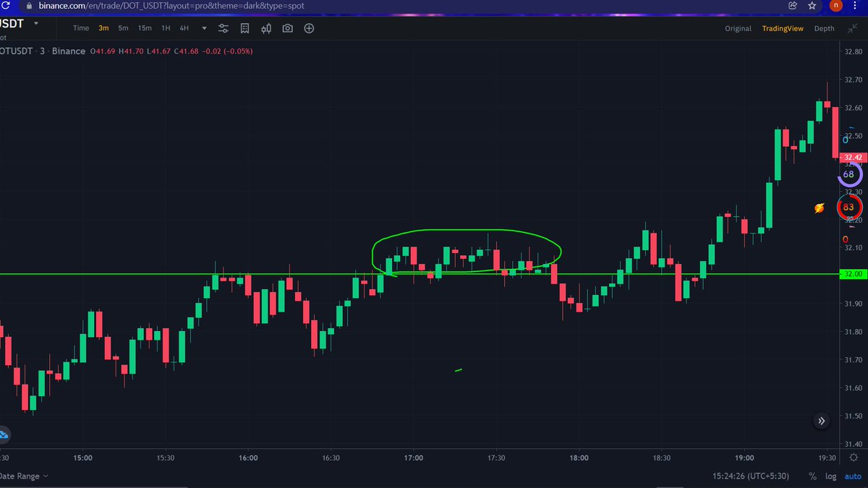
Task: Switch to the Depth tab
Action: click(x=824, y=28)
